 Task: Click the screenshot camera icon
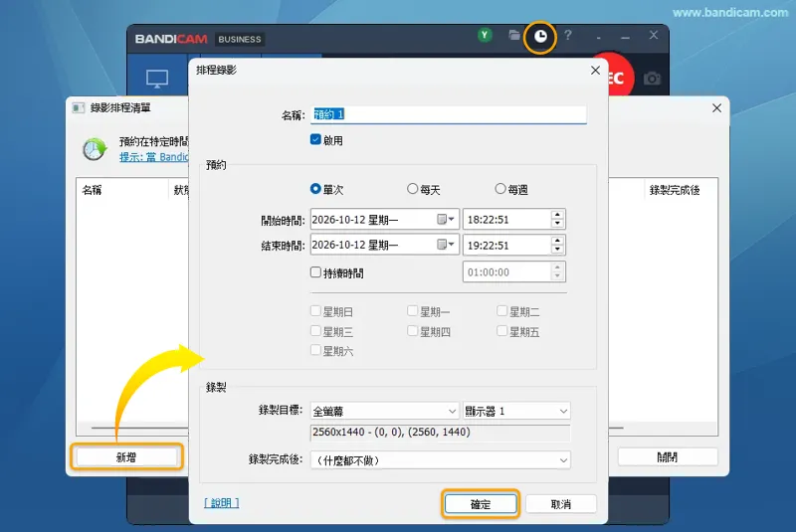point(652,79)
